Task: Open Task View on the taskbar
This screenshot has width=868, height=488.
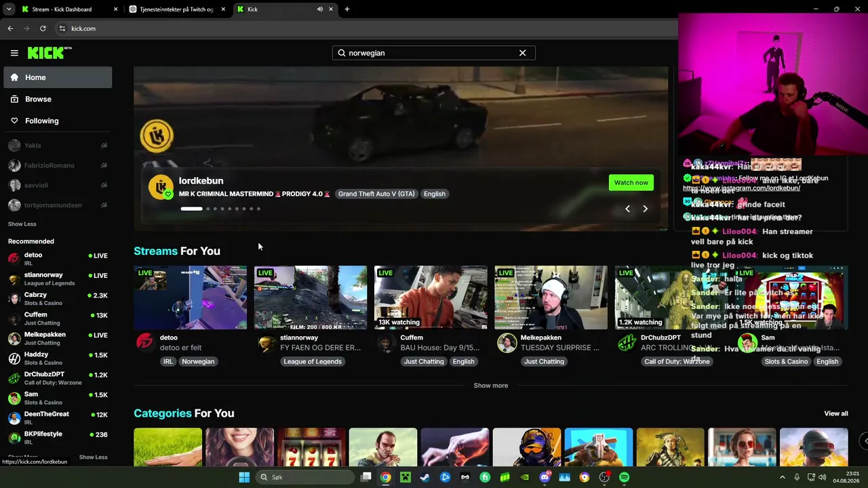Action: pyautogui.click(x=366, y=477)
